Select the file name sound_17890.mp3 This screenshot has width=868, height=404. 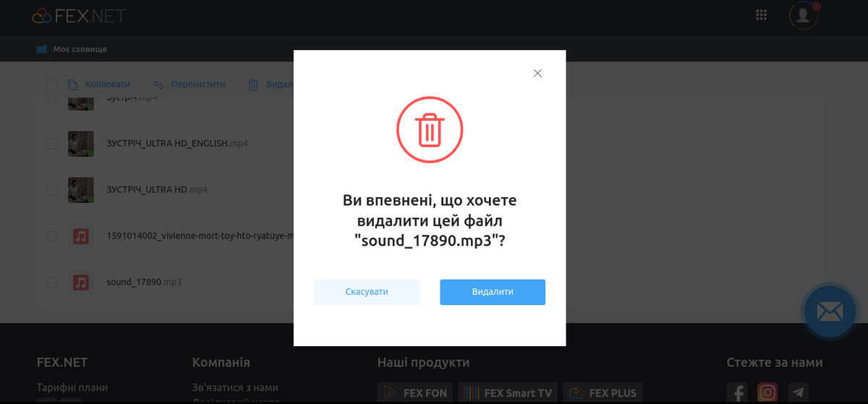(144, 282)
